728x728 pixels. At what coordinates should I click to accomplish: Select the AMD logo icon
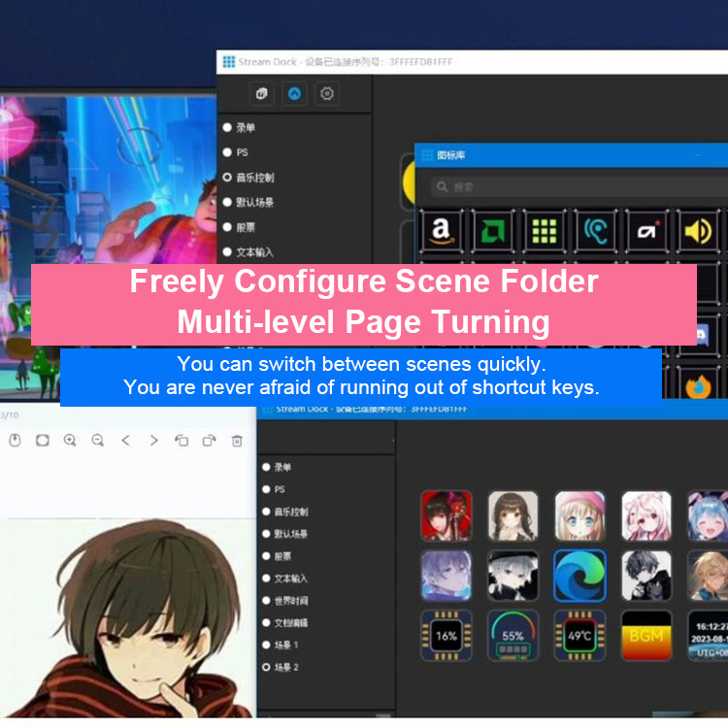tap(493, 231)
